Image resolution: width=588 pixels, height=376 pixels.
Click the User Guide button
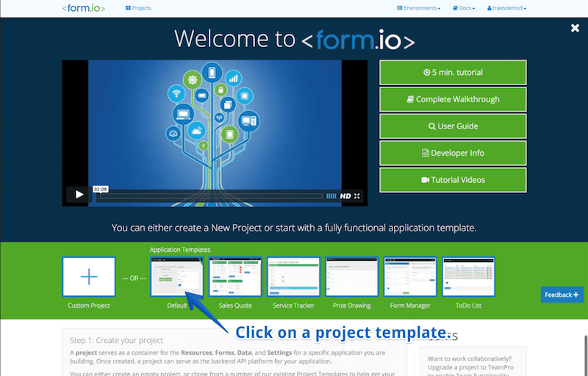coord(453,126)
